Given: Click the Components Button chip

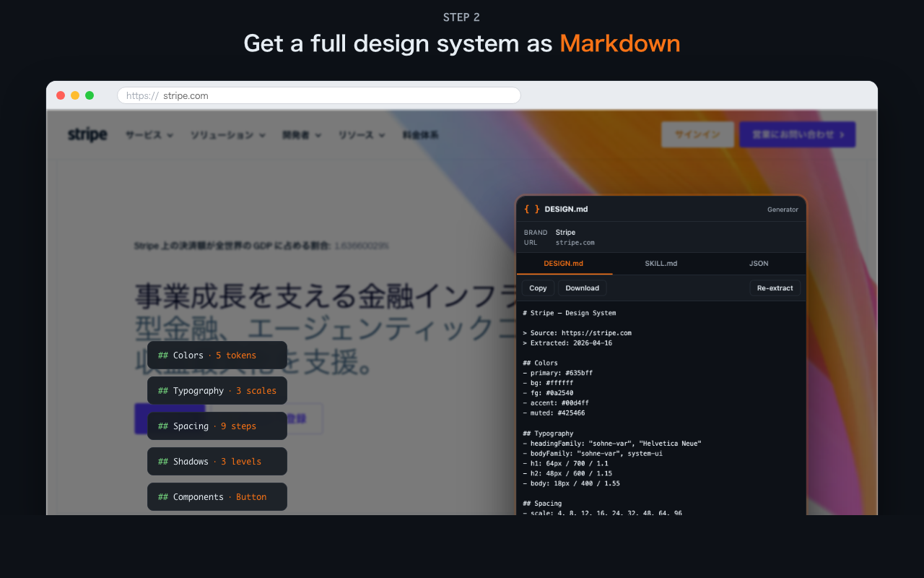Looking at the screenshot, I should click(217, 497).
